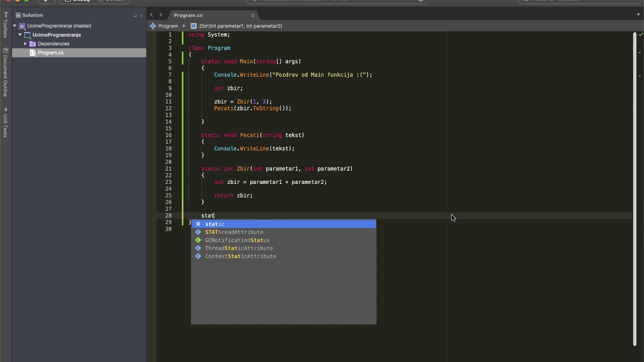Click 'Console.WriteLine(tekst);' on line 18

click(254, 148)
